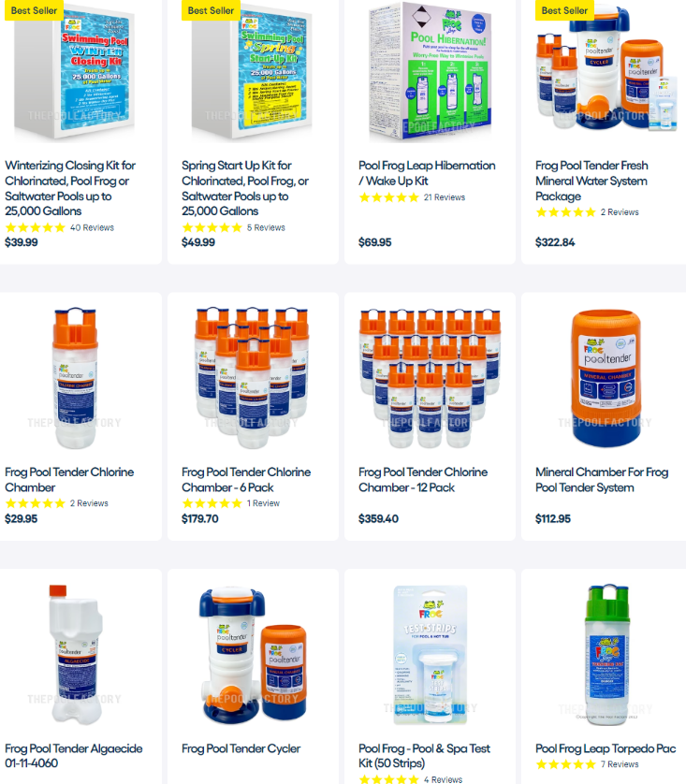Click the Frog Test Strips package image
The height and width of the screenshot is (784, 686).
(x=430, y=655)
